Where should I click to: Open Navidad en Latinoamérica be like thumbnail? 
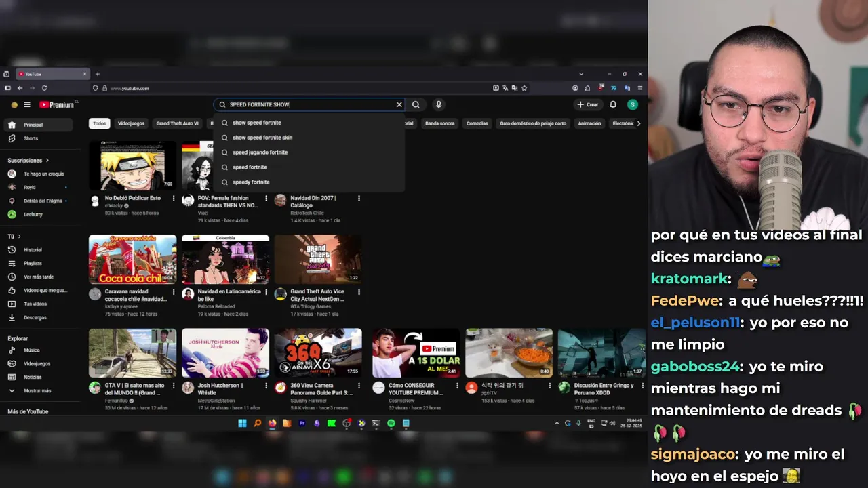225,260
